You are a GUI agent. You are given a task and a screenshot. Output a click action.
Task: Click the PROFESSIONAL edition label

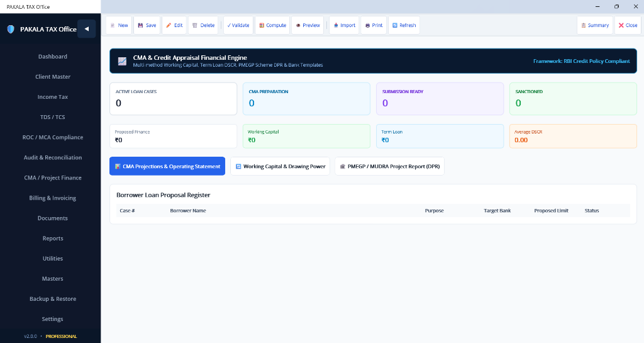click(61, 336)
